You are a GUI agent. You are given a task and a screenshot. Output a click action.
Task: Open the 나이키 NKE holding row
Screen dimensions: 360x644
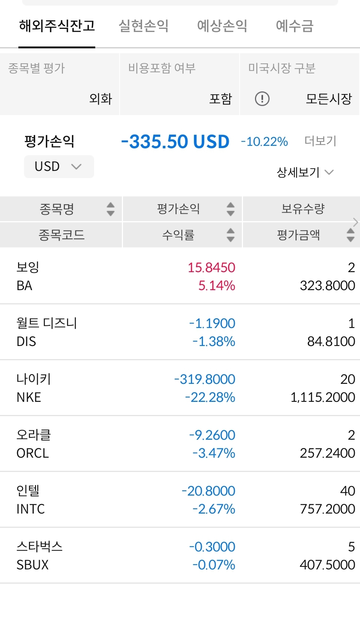[180, 388]
